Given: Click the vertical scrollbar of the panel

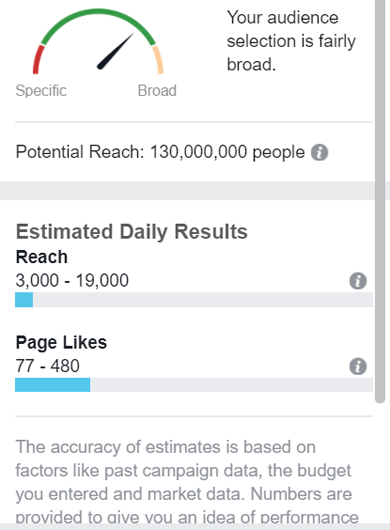Looking at the screenshot, I should (380, 201).
